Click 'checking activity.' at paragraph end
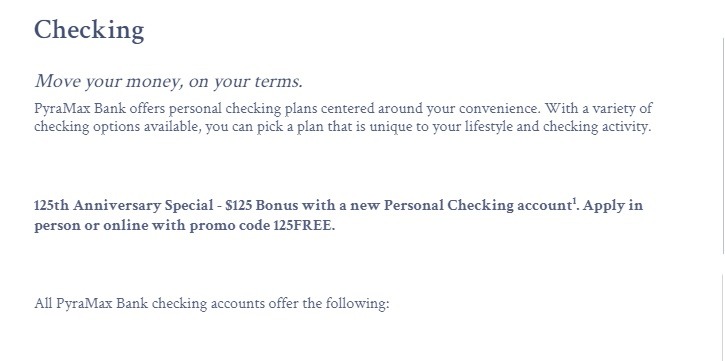Image resolution: width=725 pixels, height=361 pixels. 597,127
